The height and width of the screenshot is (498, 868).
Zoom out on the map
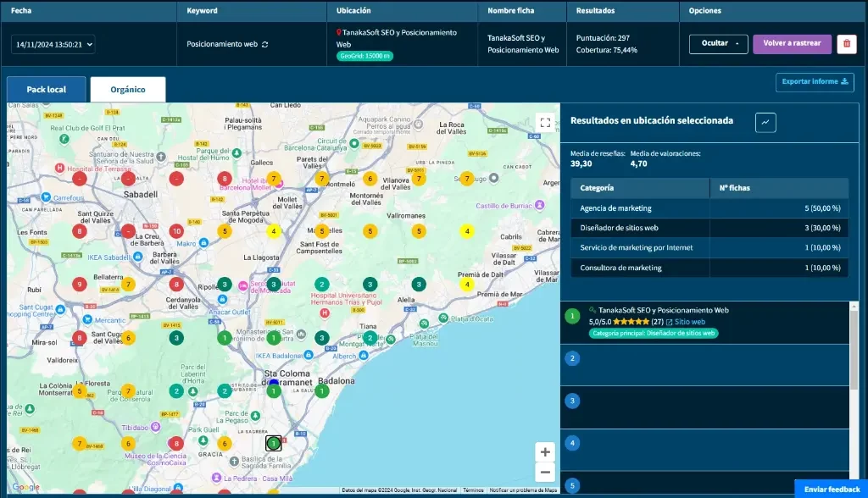point(545,473)
